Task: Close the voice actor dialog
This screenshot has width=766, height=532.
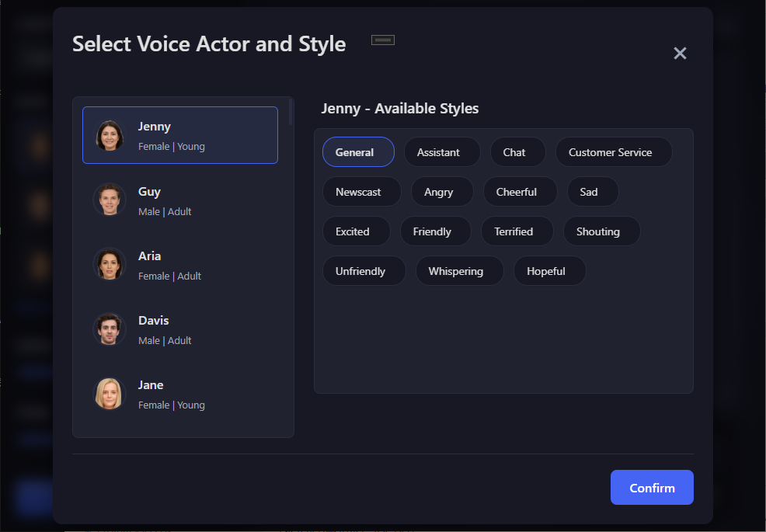Action: pyautogui.click(x=680, y=53)
